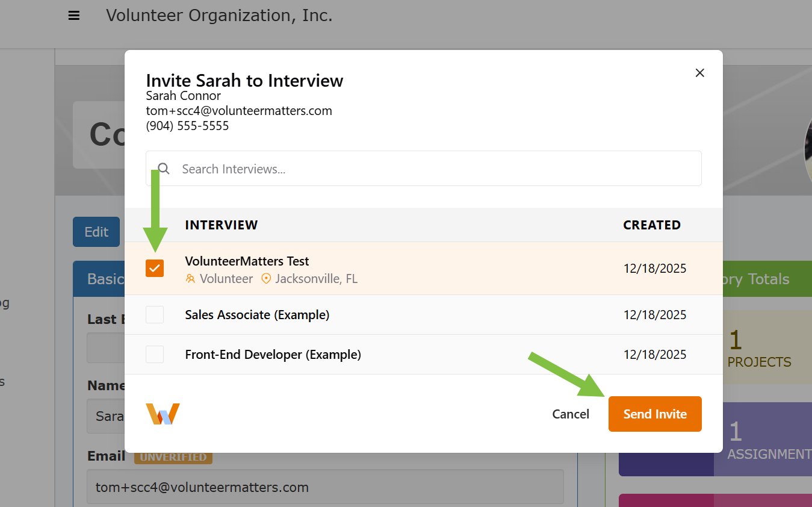The width and height of the screenshot is (812, 507).
Task: Open the Projects totals tile
Action: tap(767, 347)
